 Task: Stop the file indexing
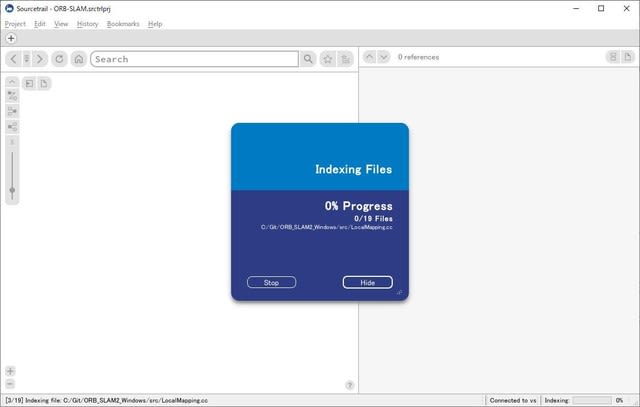[271, 282]
